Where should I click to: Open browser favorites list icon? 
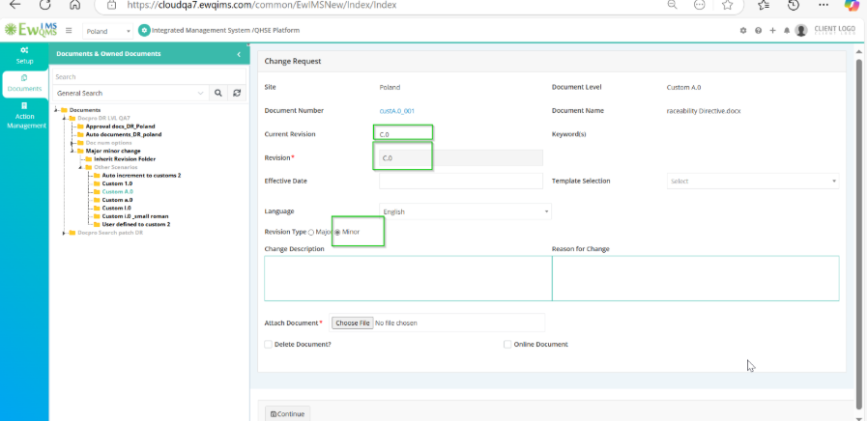(764, 5)
